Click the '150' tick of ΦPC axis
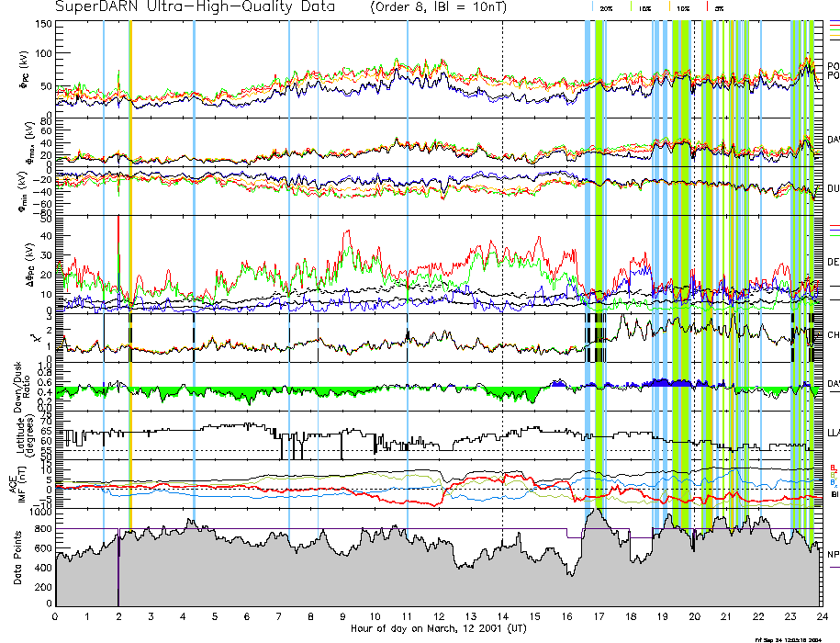 [43, 24]
